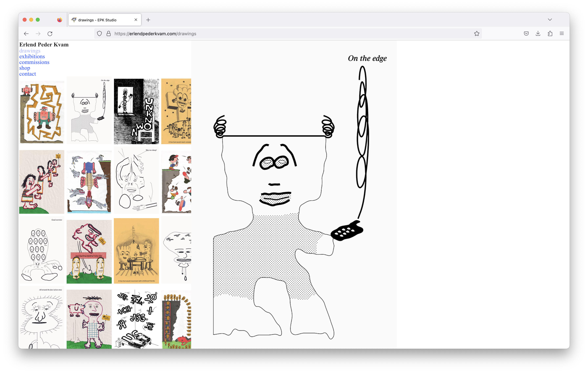
Task: Click the large On the edge drawing
Action: pos(294,195)
